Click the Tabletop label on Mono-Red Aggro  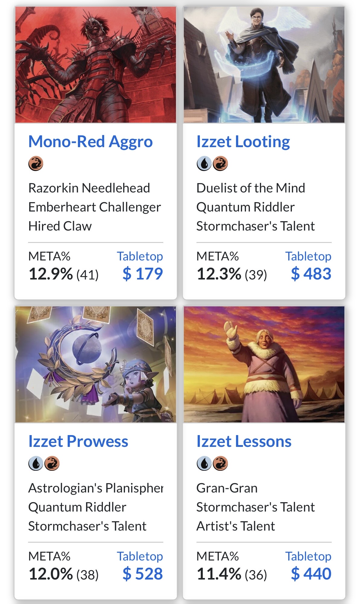140,256
